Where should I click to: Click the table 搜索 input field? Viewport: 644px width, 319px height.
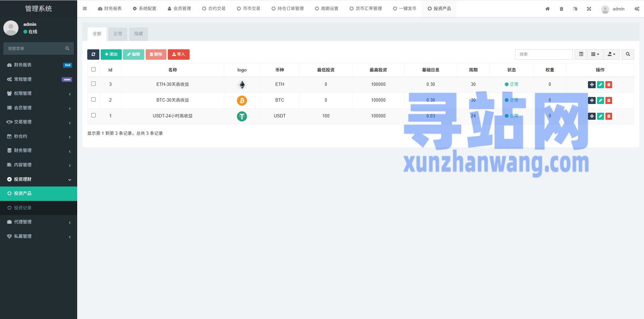click(x=544, y=54)
